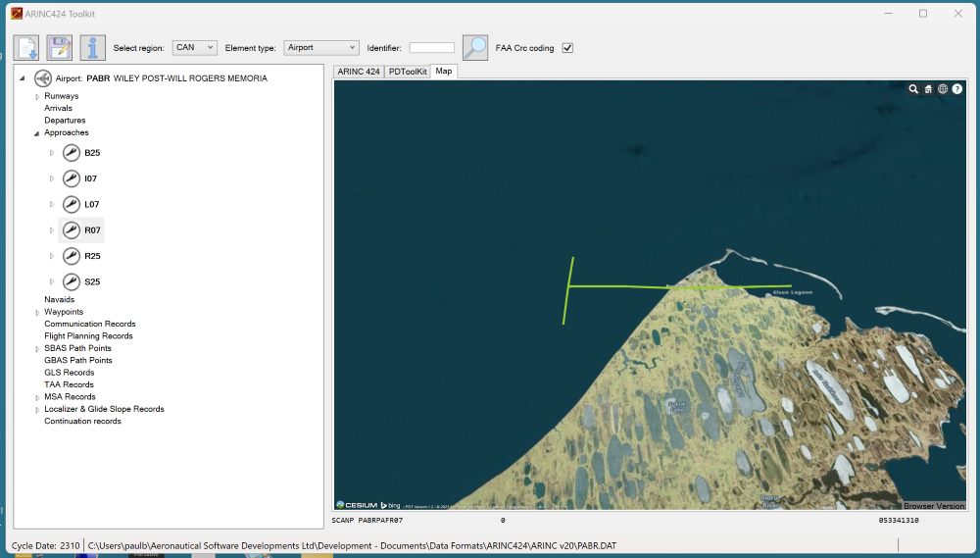Open the map globe imagery picker

[943, 89]
